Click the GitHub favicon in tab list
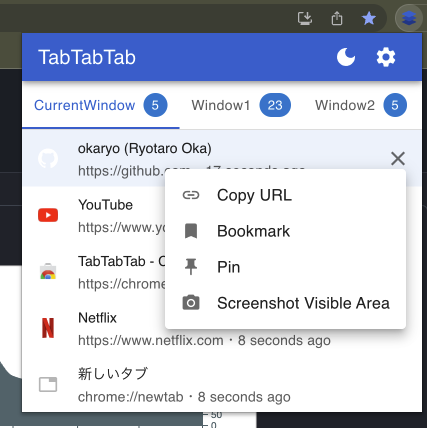Screen dimensions: 427x428 tap(48, 158)
